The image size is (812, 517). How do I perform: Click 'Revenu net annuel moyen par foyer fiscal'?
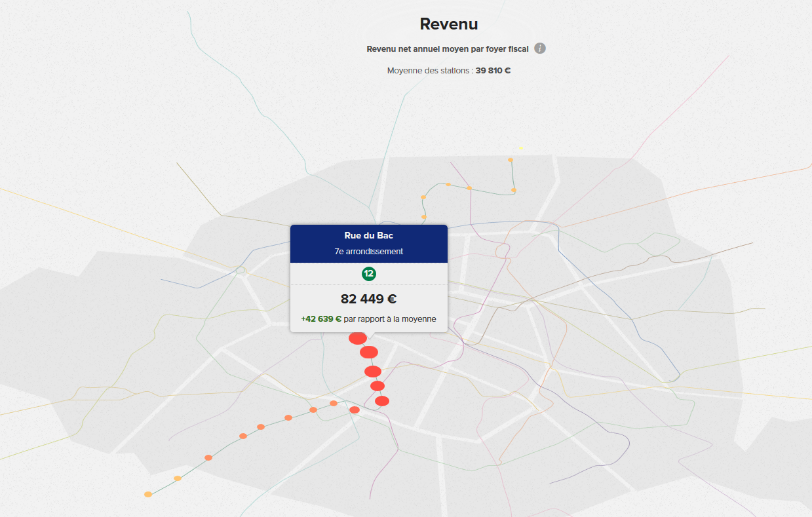[x=448, y=49]
